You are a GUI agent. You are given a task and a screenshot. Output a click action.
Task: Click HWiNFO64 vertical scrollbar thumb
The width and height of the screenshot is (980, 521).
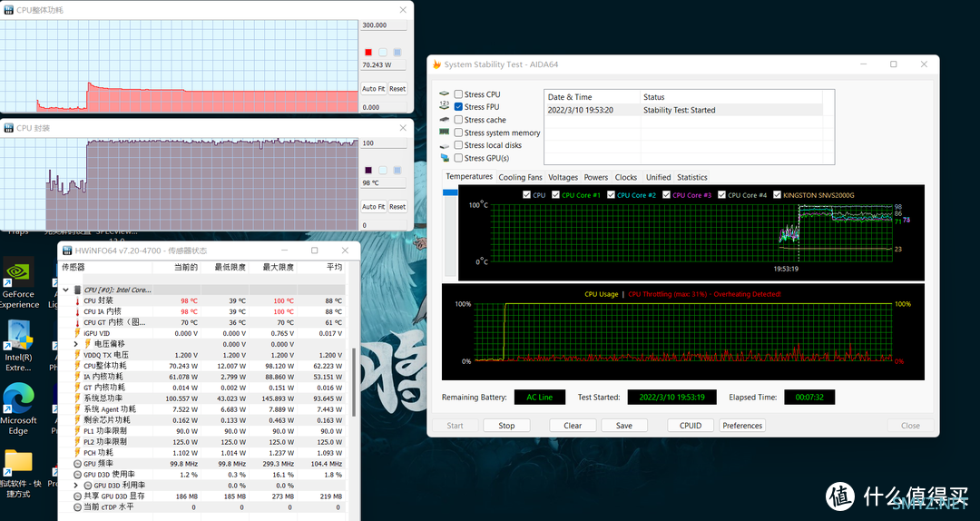click(354, 382)
